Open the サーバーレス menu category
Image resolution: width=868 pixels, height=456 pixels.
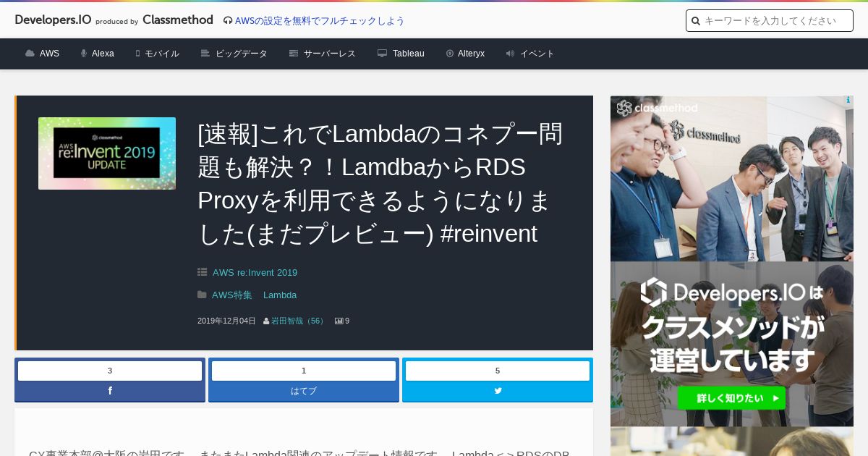click(x=330, y=54)
